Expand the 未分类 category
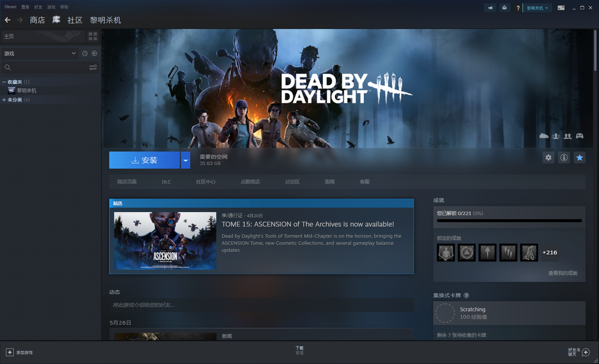 point(4,100)
